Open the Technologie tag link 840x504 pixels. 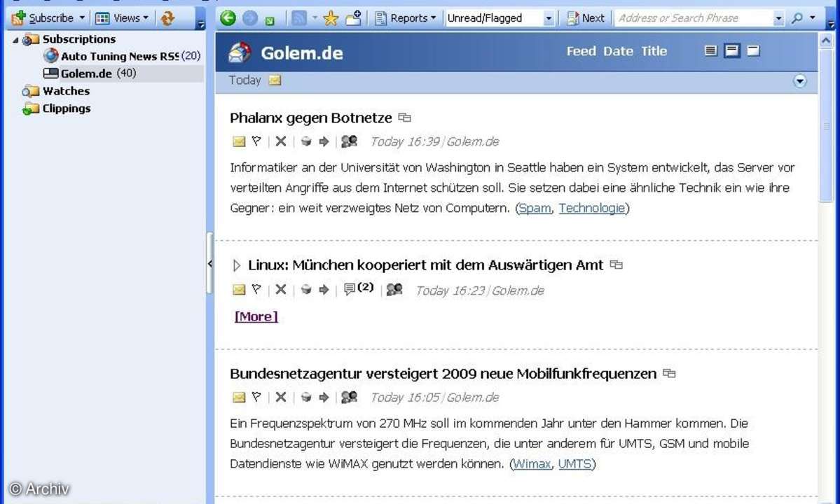tap(592, 208)
